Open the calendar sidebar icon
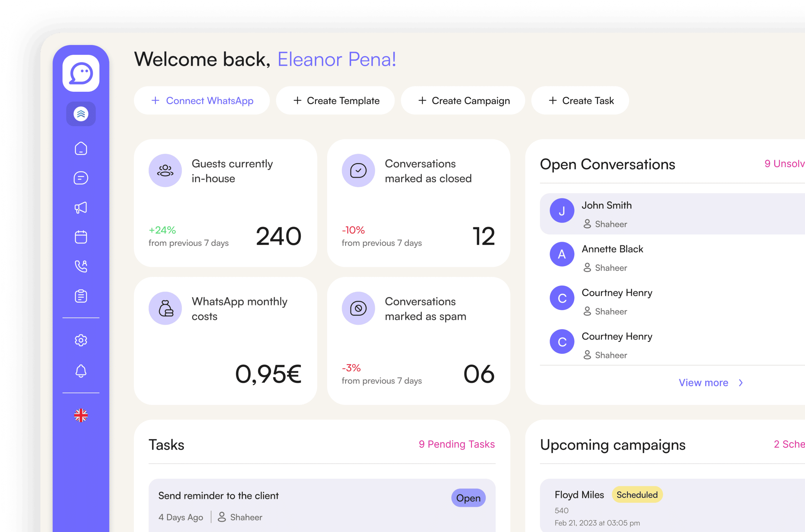 point(81,237)
